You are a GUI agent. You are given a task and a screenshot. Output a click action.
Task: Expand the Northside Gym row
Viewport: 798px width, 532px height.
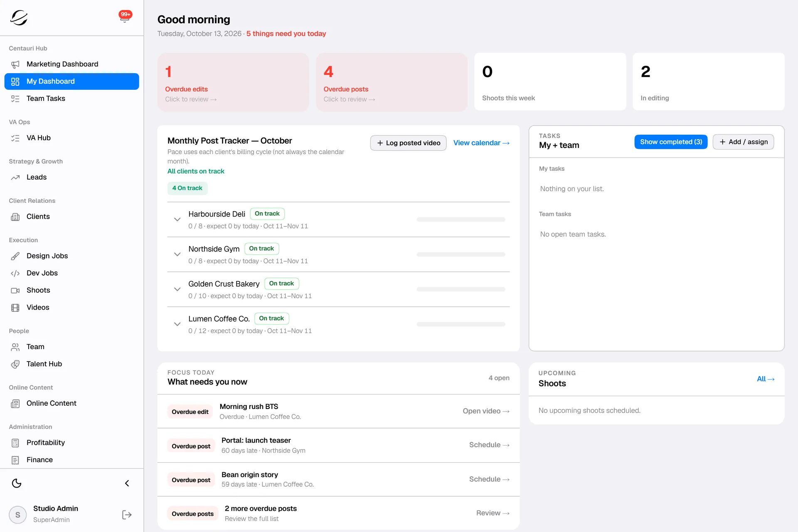click(x=177, y=254)
